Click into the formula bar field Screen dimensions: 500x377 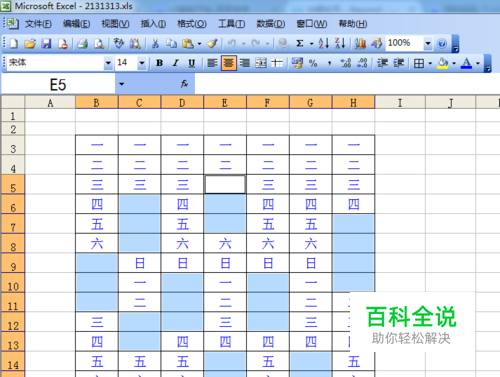pyautogui.click(x=347, y=84)
